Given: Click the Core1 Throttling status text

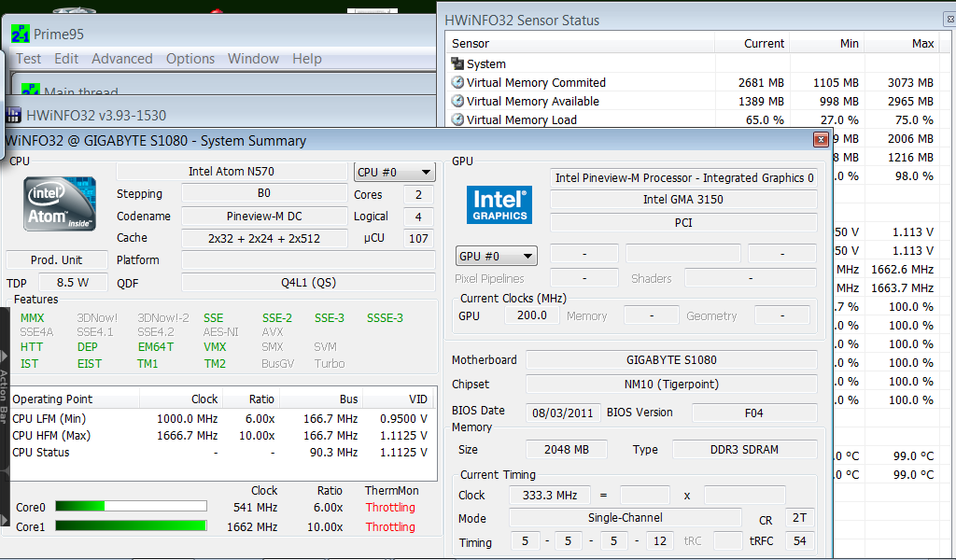Looking at the screenshot, I should 390,526.
